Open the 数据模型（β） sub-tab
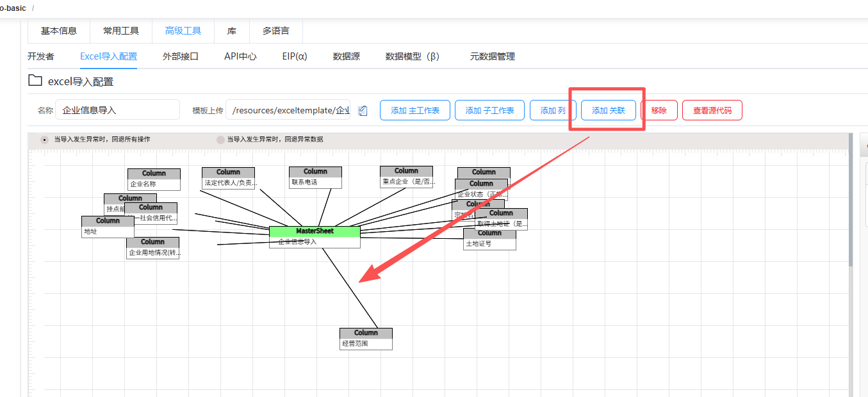 414,56
